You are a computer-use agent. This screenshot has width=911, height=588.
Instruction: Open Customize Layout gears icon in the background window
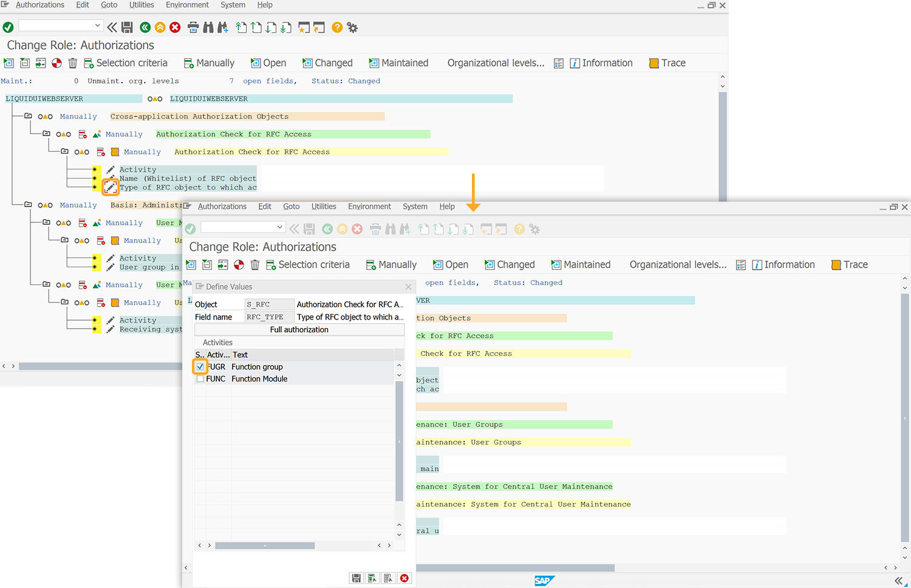(x=352, y=27)
